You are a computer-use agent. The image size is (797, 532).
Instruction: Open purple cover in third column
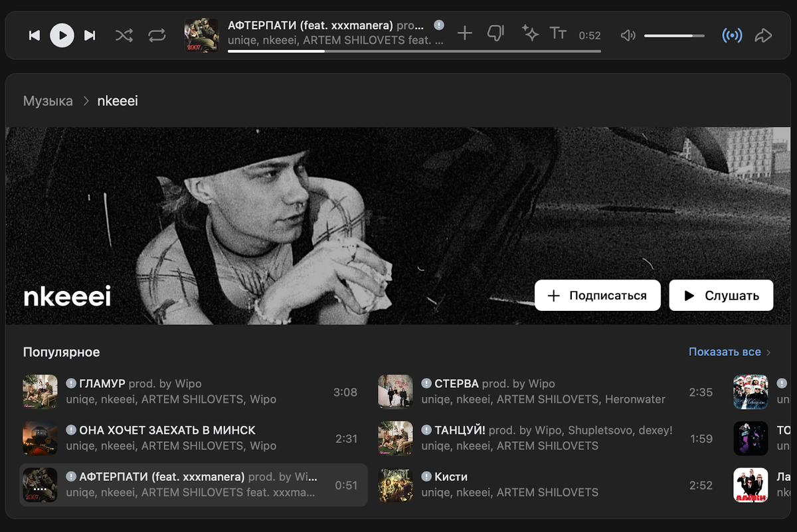click(751, 438)
